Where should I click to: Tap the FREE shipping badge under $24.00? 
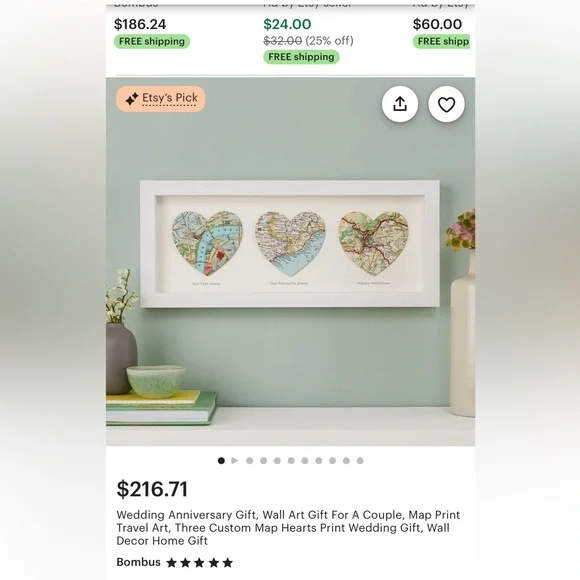click(x=301, y=57)
